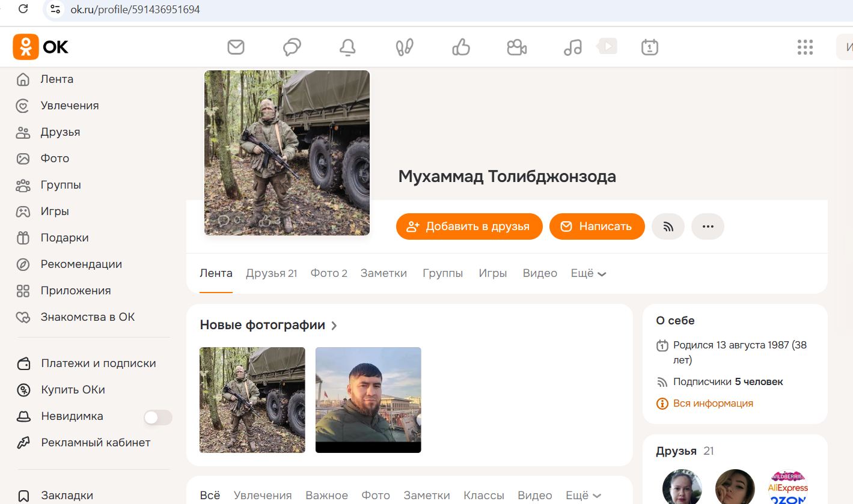This screenshot has height=504, width=853.
Task: Click the OK logo home icon
Action: tap(41, 47)
